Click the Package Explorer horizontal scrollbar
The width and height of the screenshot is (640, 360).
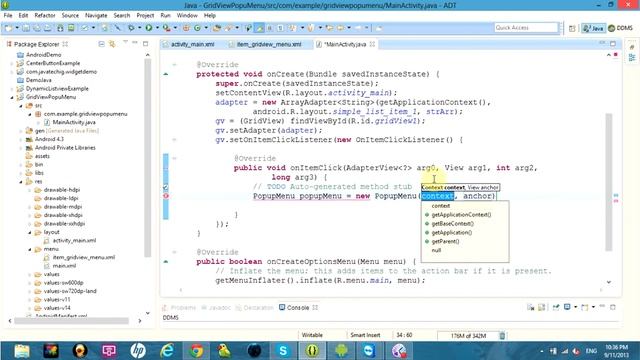point(71,321)
